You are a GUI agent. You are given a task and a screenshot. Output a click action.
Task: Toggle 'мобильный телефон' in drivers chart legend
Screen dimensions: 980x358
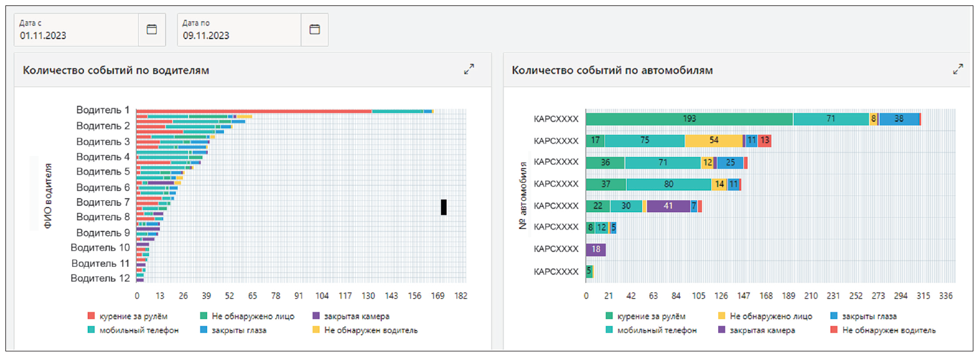pos(133,330)
